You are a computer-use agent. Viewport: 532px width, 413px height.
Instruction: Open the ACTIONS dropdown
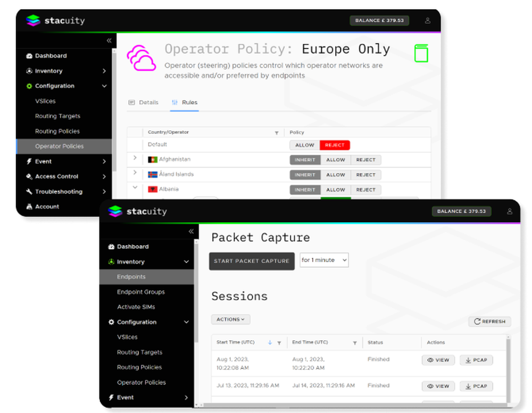point(231,319)
